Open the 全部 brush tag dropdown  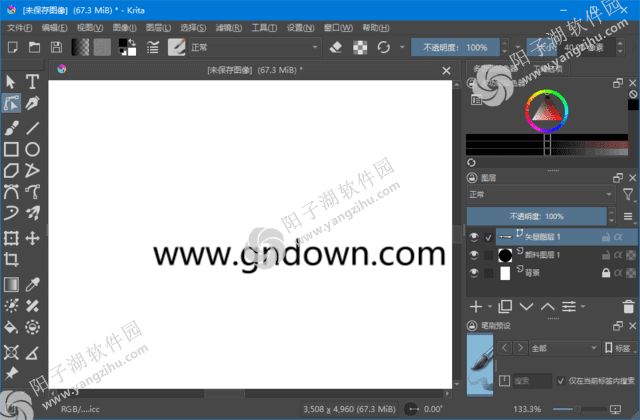point(564,348)
